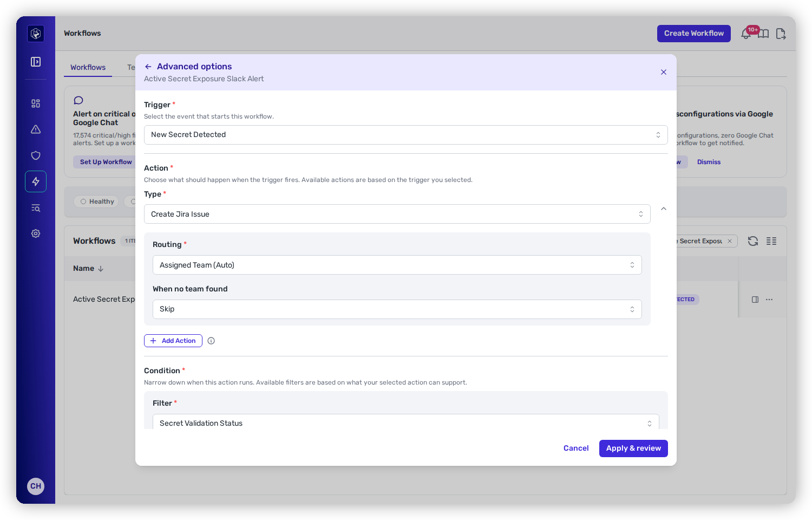Click Add Action button
This screenshot has width=812, height=520.
[173, 341]
